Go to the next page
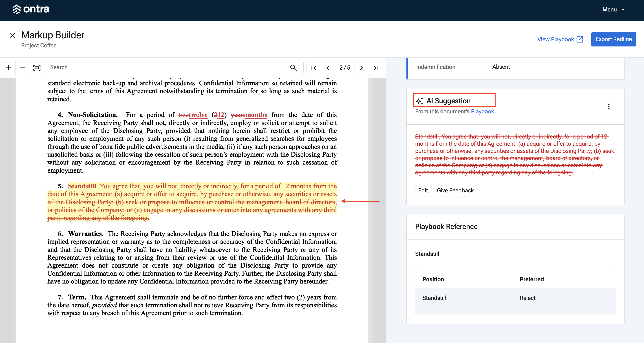644x343 pixels. pos(362,68)
